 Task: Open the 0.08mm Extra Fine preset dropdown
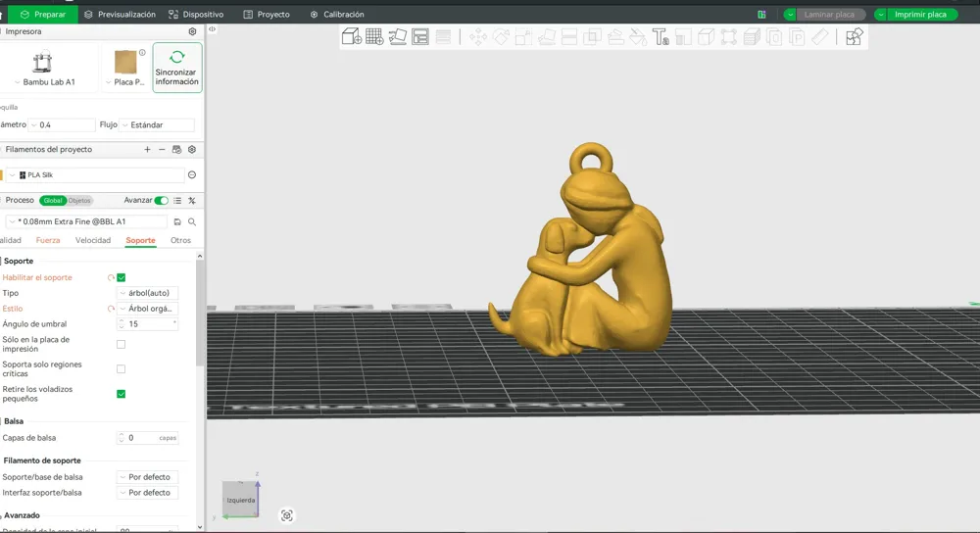(87, 221)
